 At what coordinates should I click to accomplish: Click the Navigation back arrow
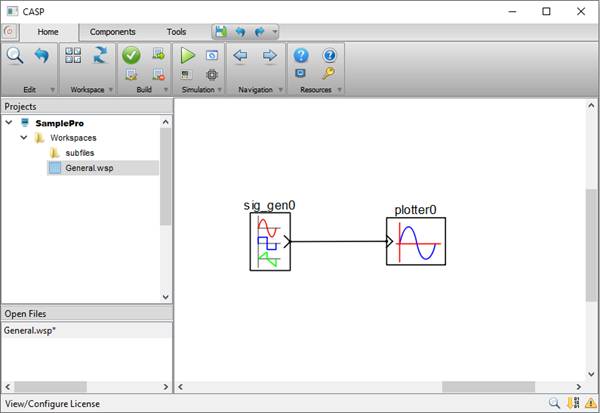(x=240, y=56)
